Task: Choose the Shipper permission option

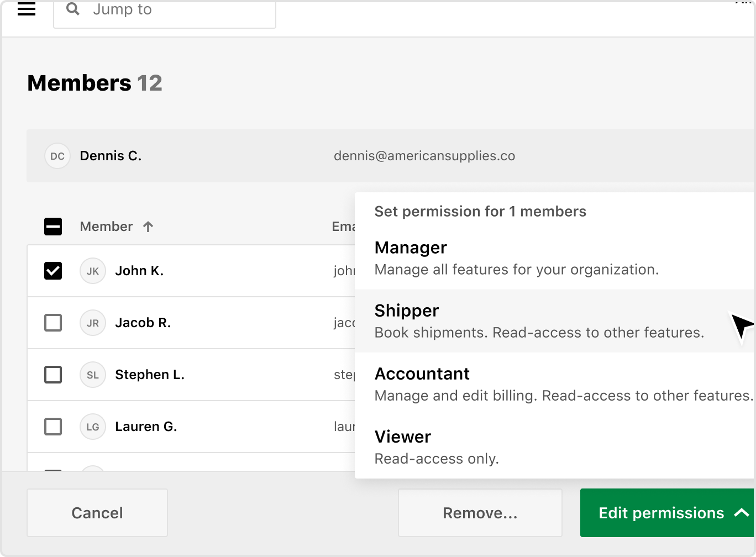Action: click(555, 321)
